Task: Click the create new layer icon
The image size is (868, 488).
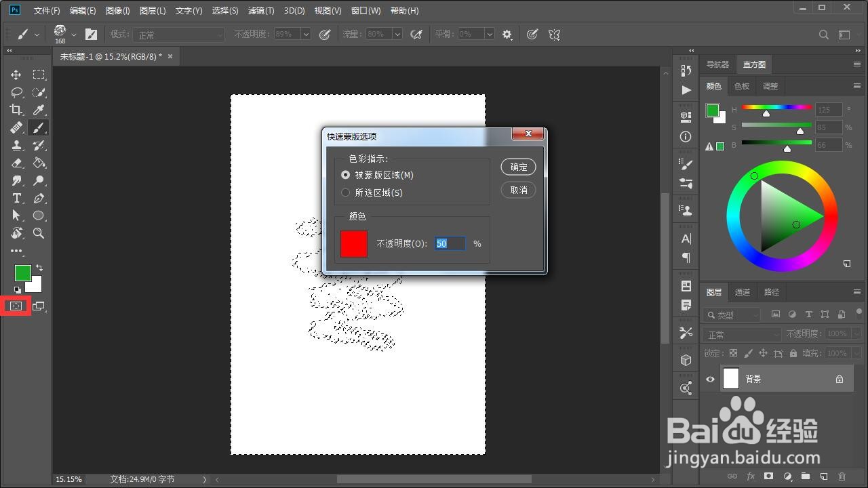Action: 824,476
